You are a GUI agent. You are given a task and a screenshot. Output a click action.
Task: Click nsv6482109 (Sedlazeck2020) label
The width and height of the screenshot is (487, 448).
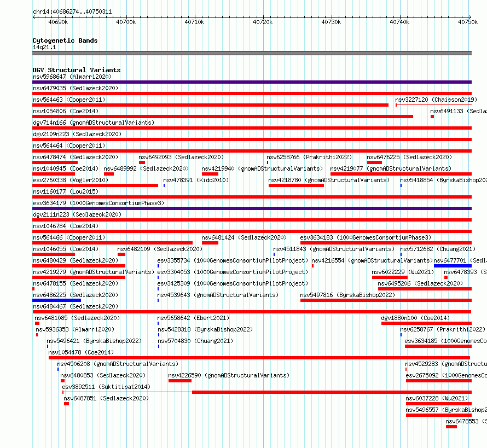(160, 249)
